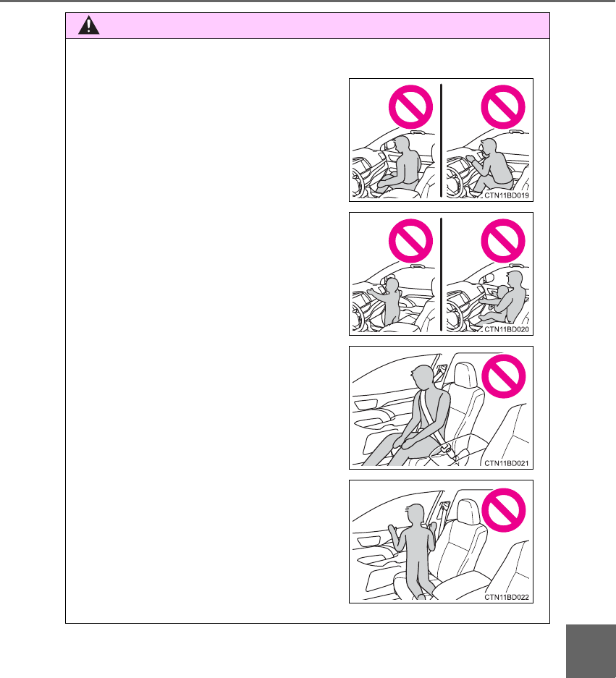
Task: Click the CTN11BD021 image code label
Action: click(506, 464)
